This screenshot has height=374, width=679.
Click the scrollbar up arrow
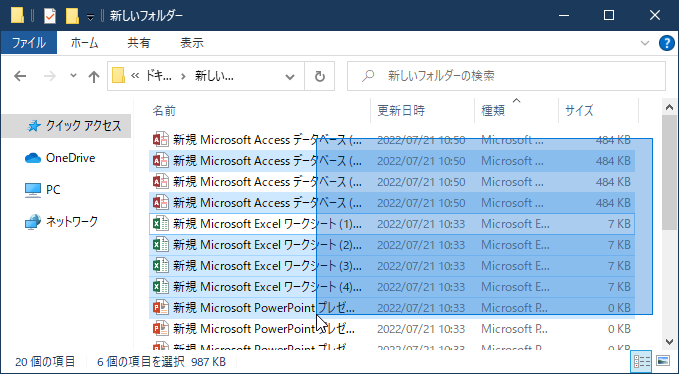pyautogui.click(x=669, y=107)
